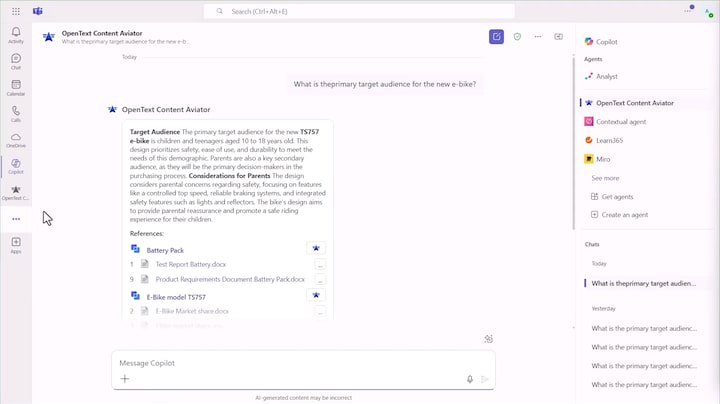Open today's chat 'What is theprimary target audien...'
This screenshot has height=404, width=720.
644,283
